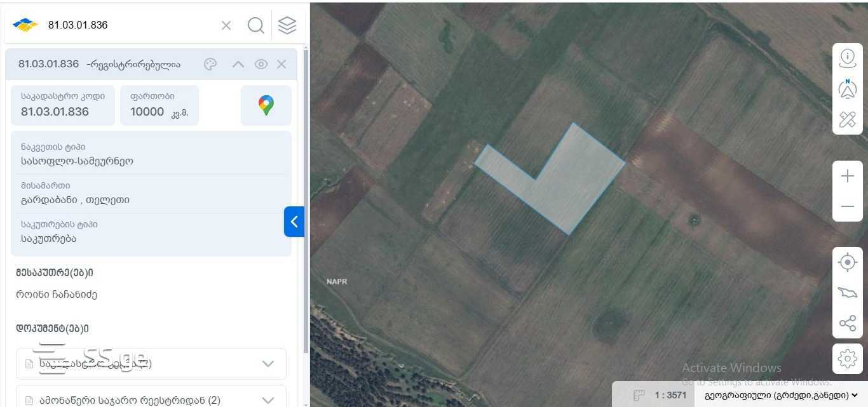Expand the public registry extract document row

[268, 400]
